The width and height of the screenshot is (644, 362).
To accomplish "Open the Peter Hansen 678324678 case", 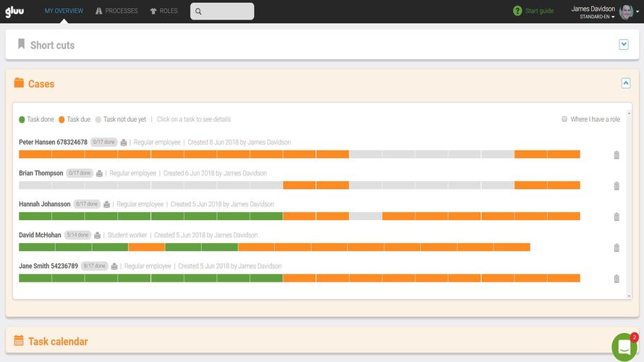I will [53, 142].
